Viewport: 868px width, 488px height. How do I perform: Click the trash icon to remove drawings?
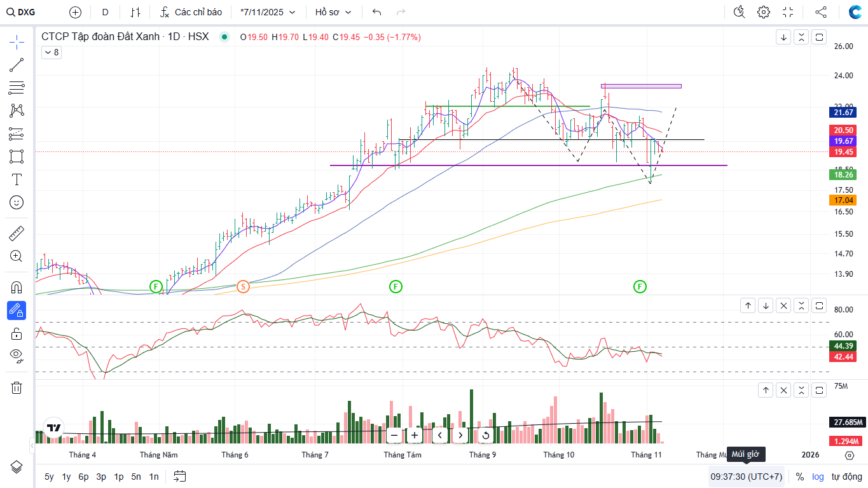click(17, 387)
